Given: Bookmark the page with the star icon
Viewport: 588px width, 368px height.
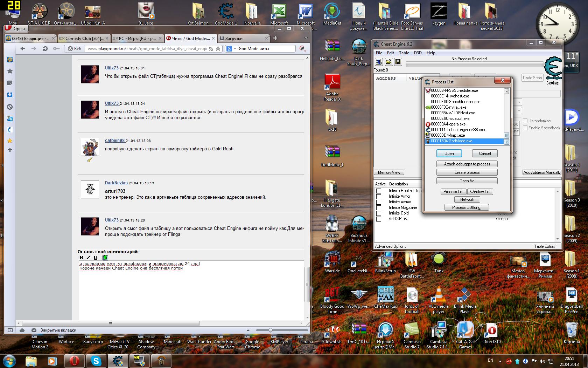Looking at the screenshot, I should coord(218,49).
